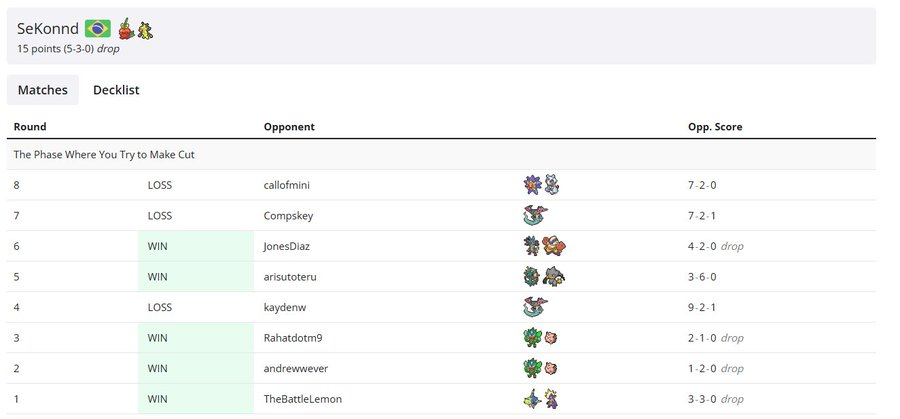Click TheBattleLemon's yellow-blue deck icon

pyautogui.click(x=533, y=399)
